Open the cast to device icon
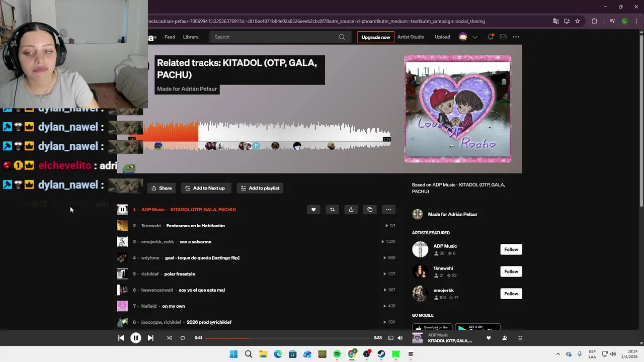 [390, 338]
